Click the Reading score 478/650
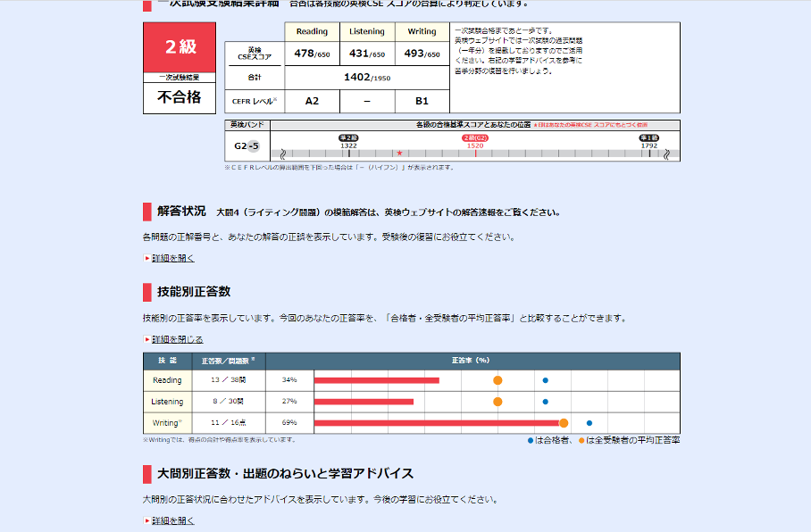The image size is (811, 532). (312, 54)
